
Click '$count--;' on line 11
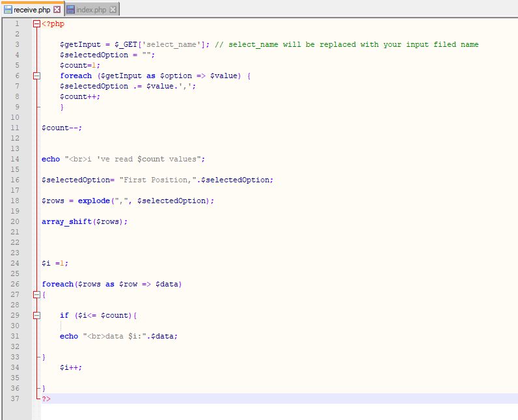[62, 128]
